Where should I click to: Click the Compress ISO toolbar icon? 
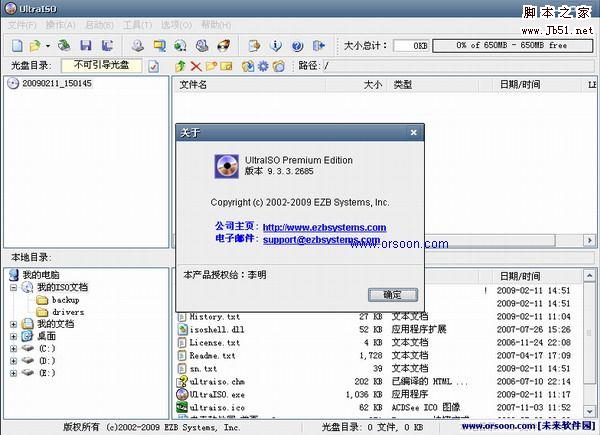(160, 46)
